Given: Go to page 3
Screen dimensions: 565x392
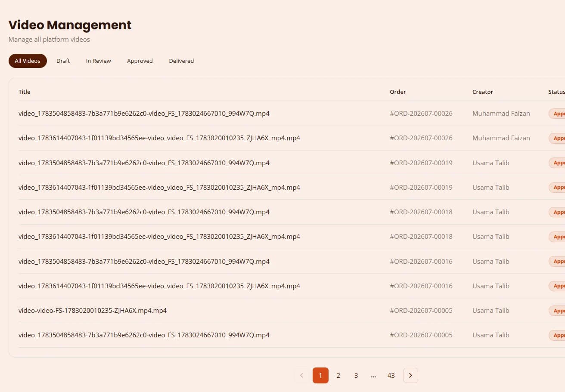Looking at the screenshot, I should (356, 375).
